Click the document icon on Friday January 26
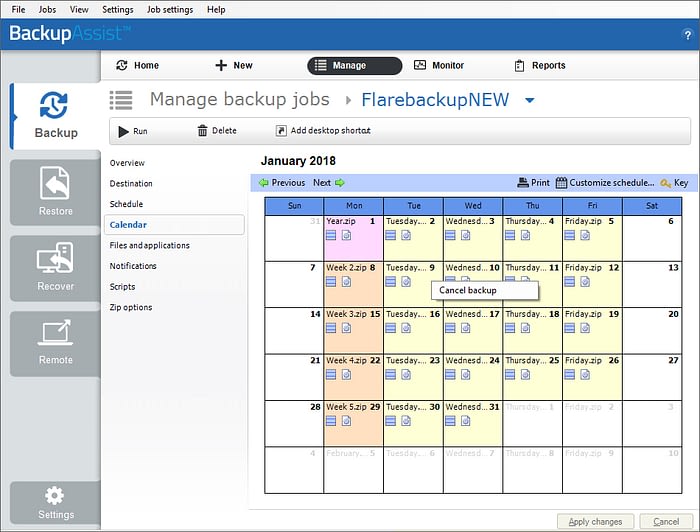Screen dimensions: 700x532 click(x=585, y=374)
